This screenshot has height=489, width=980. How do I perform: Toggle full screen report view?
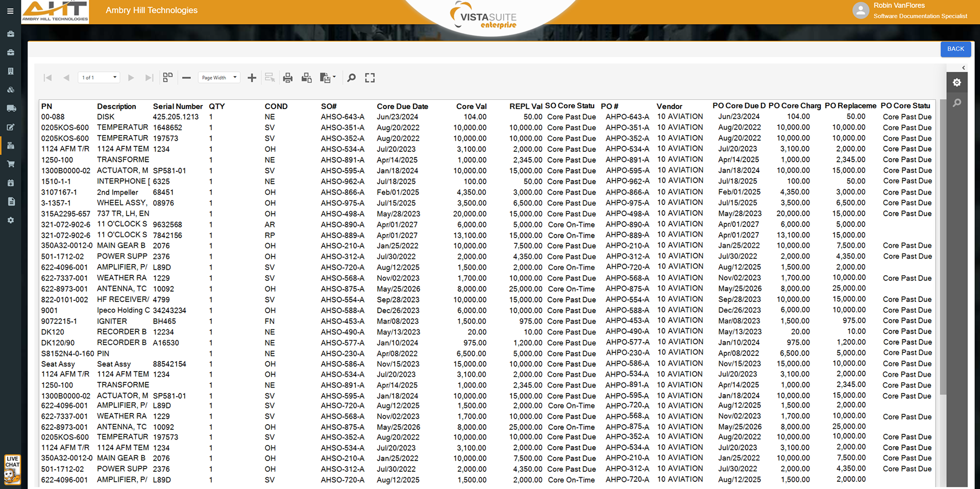point(370,78)
